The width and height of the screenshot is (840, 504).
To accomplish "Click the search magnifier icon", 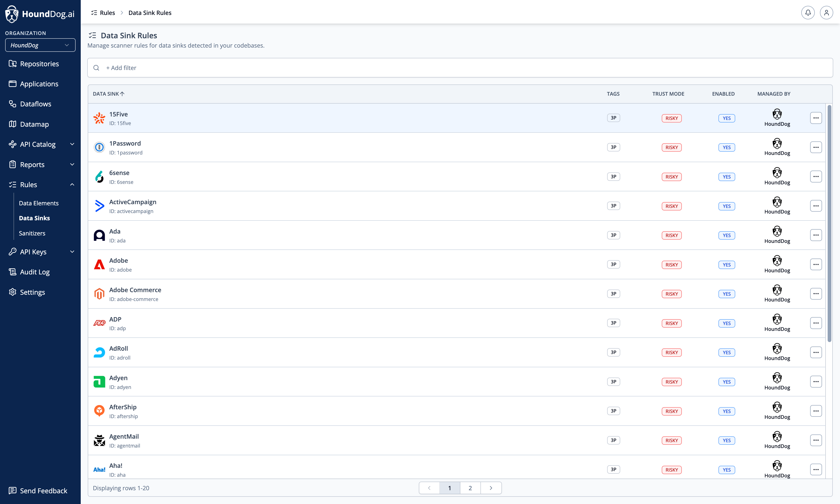I will [x=96, y=68].
